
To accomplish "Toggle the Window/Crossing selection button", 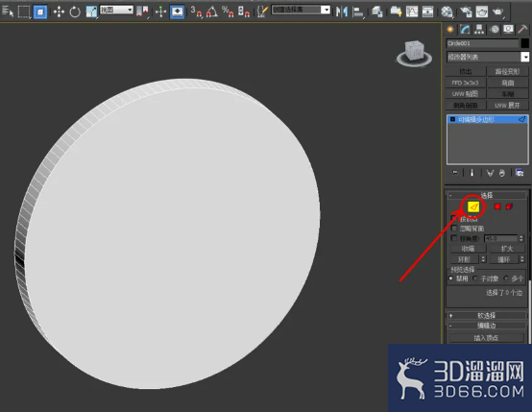I will pos(40,12).
